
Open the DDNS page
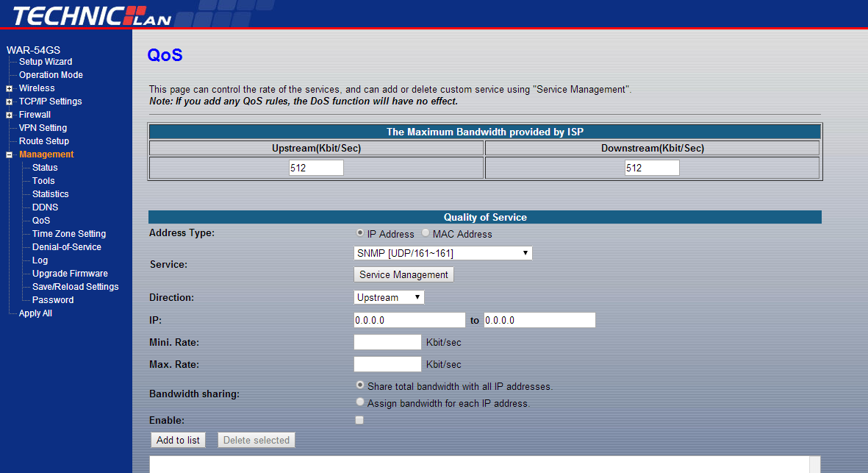coord(45,207)
